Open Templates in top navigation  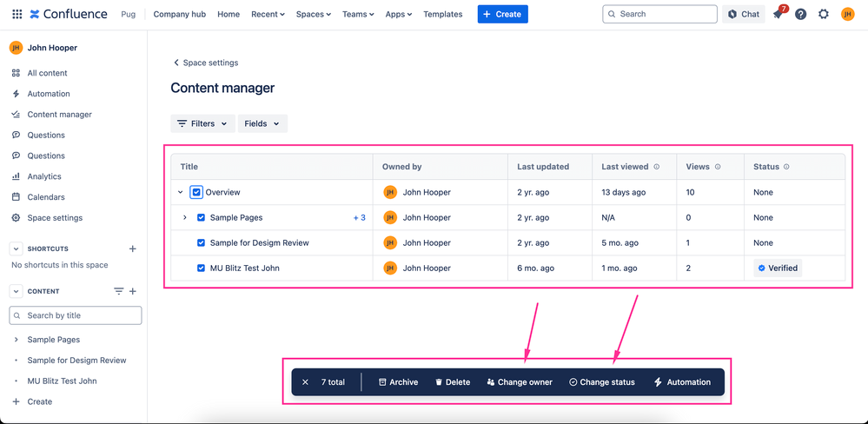(x=443, y=15)
